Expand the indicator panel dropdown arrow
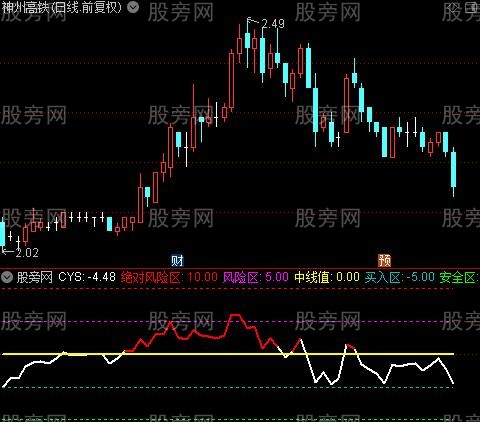Image resolution: width=480 pixels, height=422 pixels. (7, 277)
